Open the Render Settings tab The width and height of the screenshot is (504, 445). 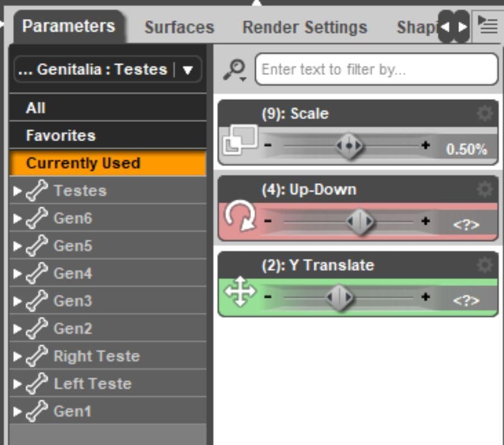[x=304, y=27]
